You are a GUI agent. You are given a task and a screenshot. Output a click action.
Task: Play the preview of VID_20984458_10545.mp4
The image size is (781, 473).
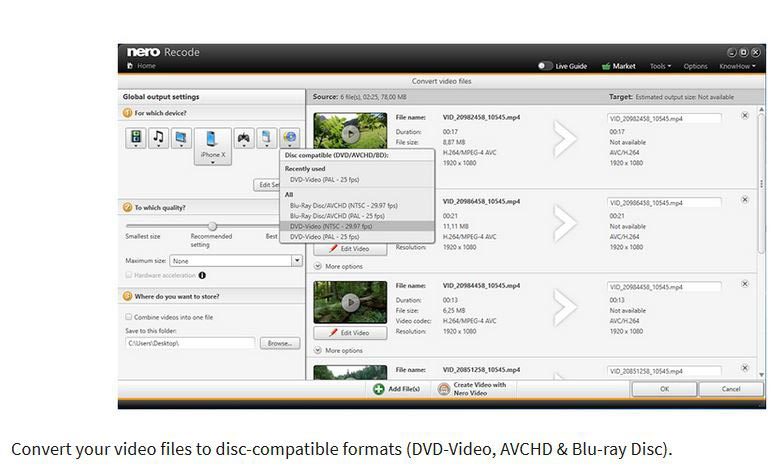351,302
